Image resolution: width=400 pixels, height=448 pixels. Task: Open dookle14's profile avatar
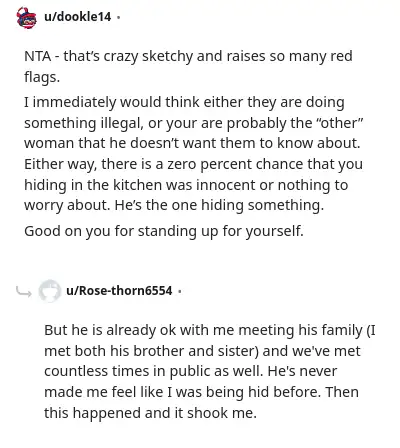click(x=26, y=17)
